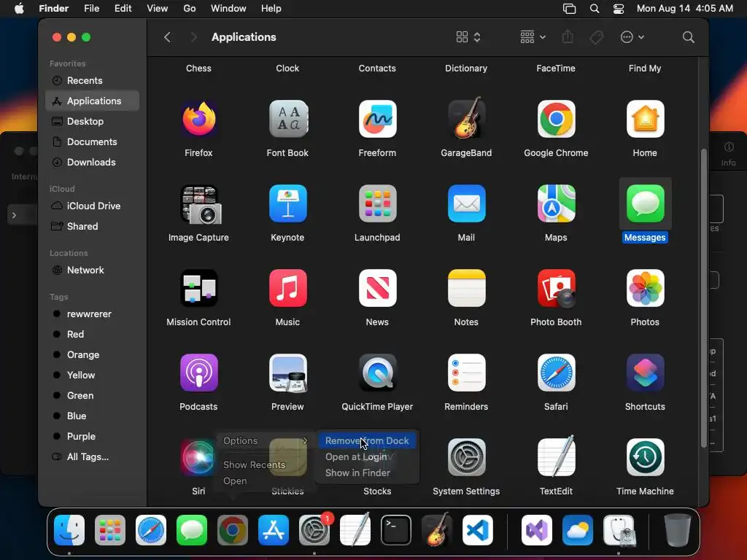This screenshot has height=560, width=747.
Task: Select the Maps app icon
Action: click(x=556, y=204)
